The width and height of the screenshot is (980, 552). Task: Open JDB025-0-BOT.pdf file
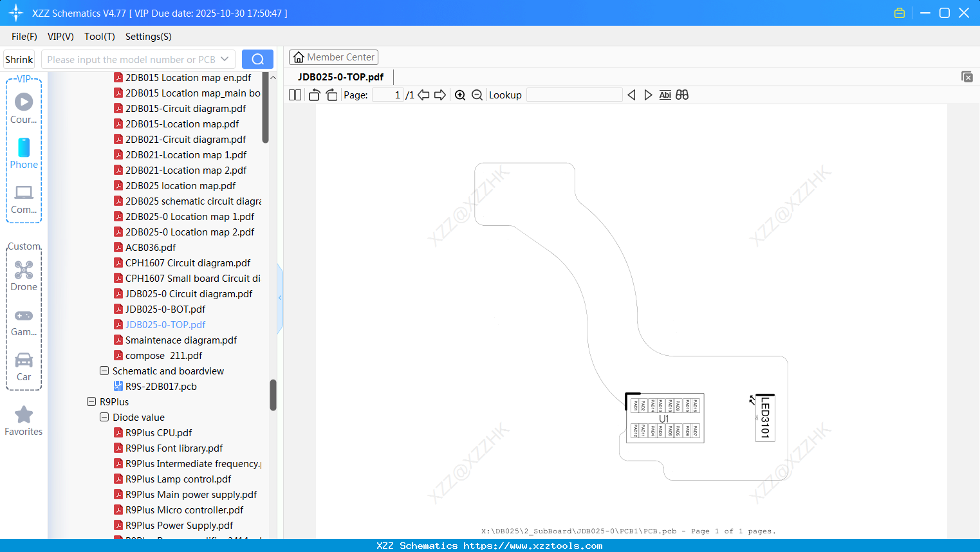[165, 309]
